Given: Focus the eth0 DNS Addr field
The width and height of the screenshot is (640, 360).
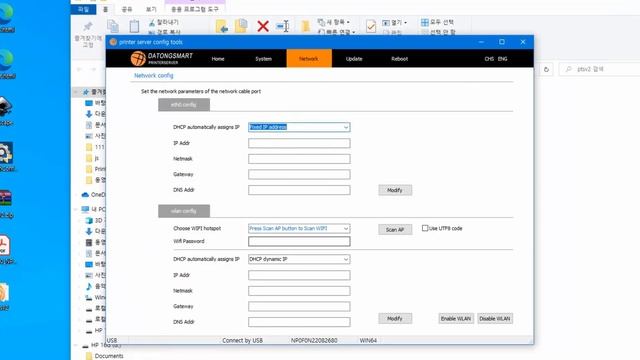Looking at the screenshot, I should [x=299, y=190].
